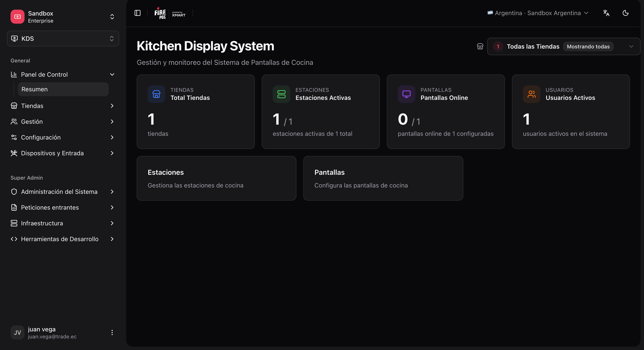Expand the Tiendas menu chevron
644x350 pixels.
[x=112, y=106]
